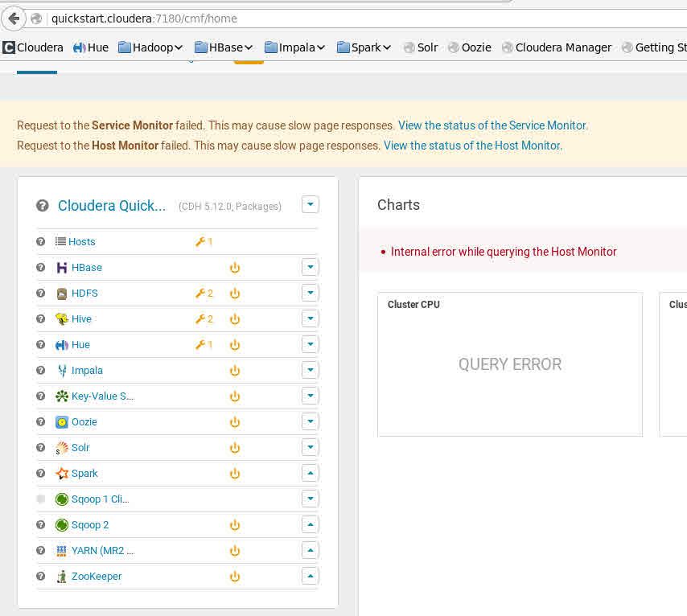Open Hive actions dropdown

click(311, 318)
